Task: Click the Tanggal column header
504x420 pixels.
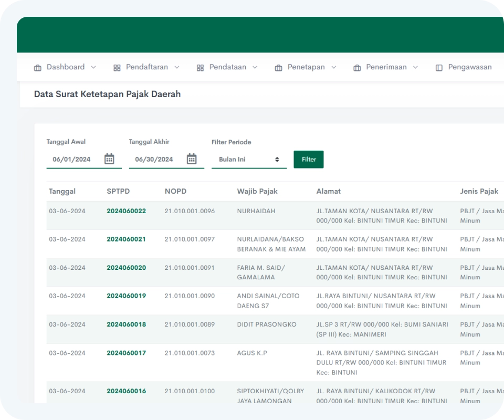Action: (x=62, y=192)
